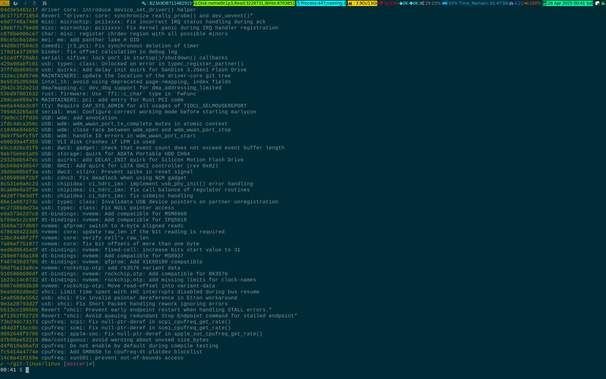
Task: Select 'nvmem: rockchip-otp: add rk3576 variant data'
Action: [x=90, y=267]
